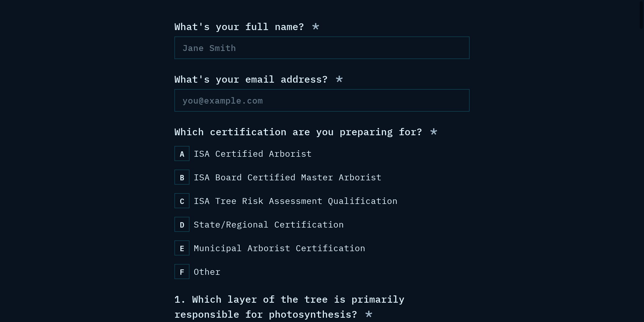This screenshot has width=644, height=322.
Task: Pick the ISA Tree Risk Assessment Qualification label
Action: 295,201
